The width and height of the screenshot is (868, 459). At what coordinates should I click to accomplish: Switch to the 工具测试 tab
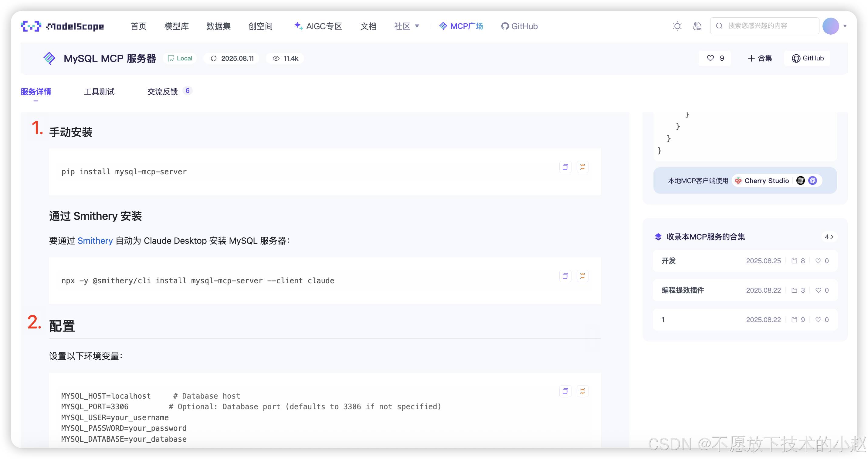click(99, 92)
